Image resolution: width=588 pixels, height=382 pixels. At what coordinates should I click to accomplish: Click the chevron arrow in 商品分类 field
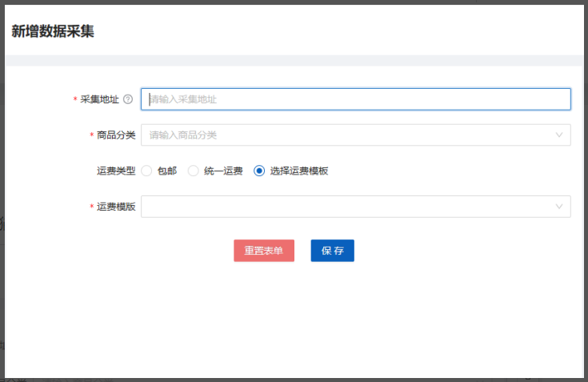tap(558, 135)
